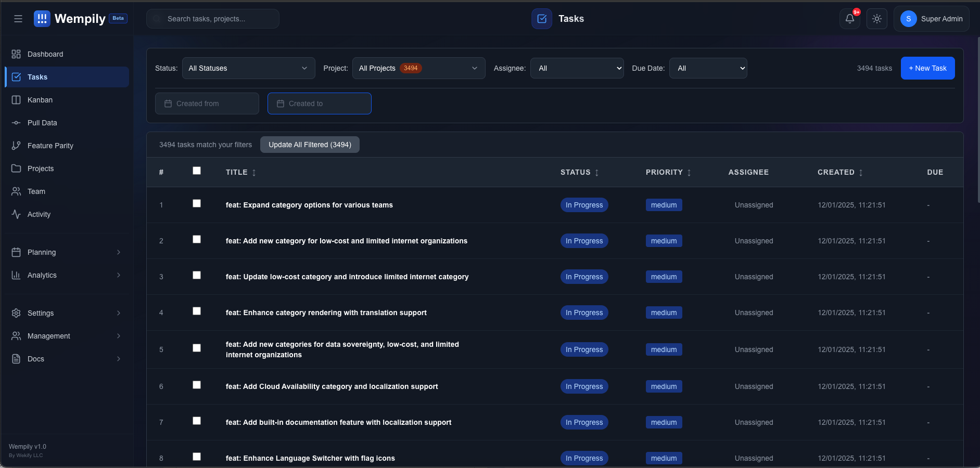Check the task 'Expand category options for various teams'
980x468 pixels.
pyautogui.click(x=197, y=203)
